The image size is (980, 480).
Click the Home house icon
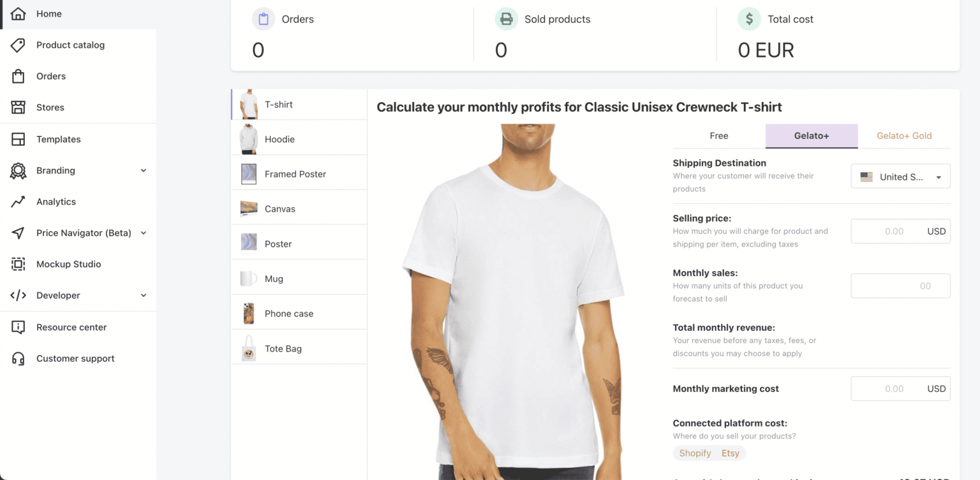pyautogui.click(x=19, y=13)
